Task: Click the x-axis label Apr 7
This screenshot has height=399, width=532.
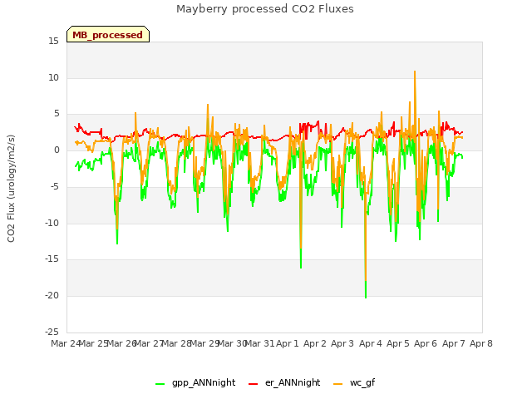Action: coord(454,343)
